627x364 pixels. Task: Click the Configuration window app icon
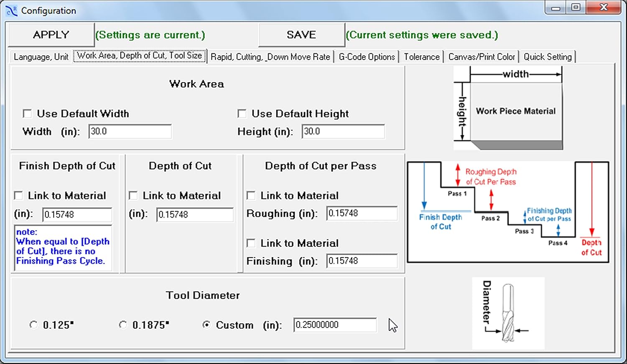[x=11, y=10]
